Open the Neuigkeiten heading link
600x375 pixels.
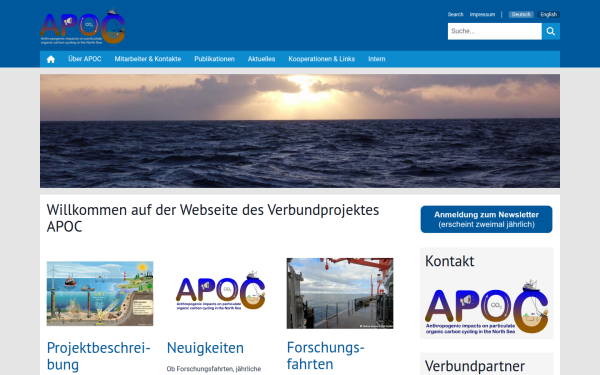(205, 348)
